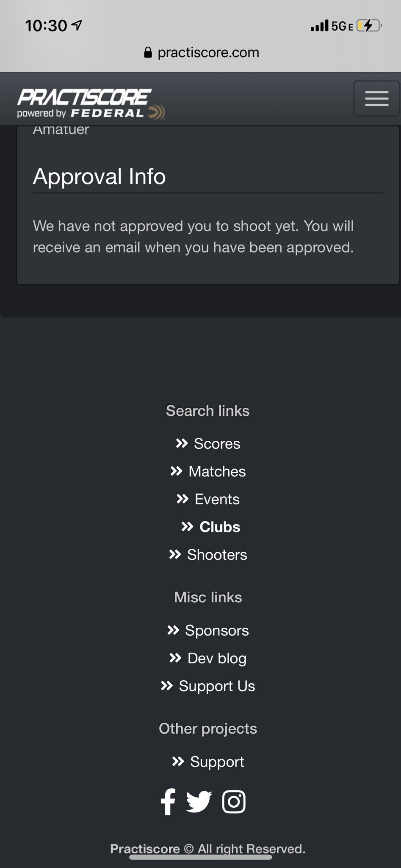Open the Twitter bird icon
Viewport: 401px width, 868px height.
199,801
